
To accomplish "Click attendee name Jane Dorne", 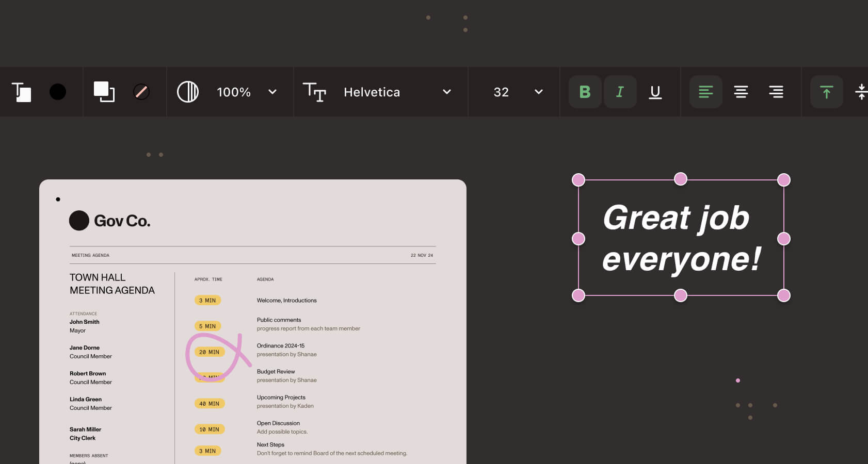I will click(85, 347).
